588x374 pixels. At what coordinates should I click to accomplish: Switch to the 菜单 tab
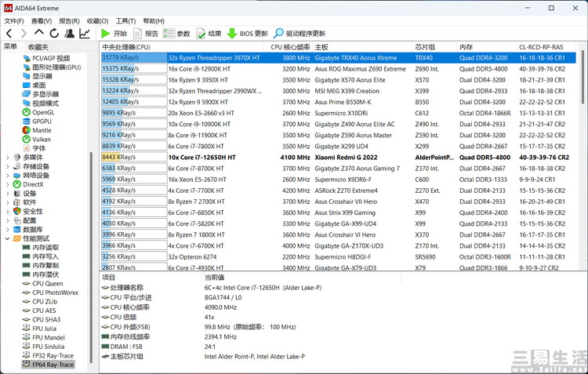tap(10, 46)
